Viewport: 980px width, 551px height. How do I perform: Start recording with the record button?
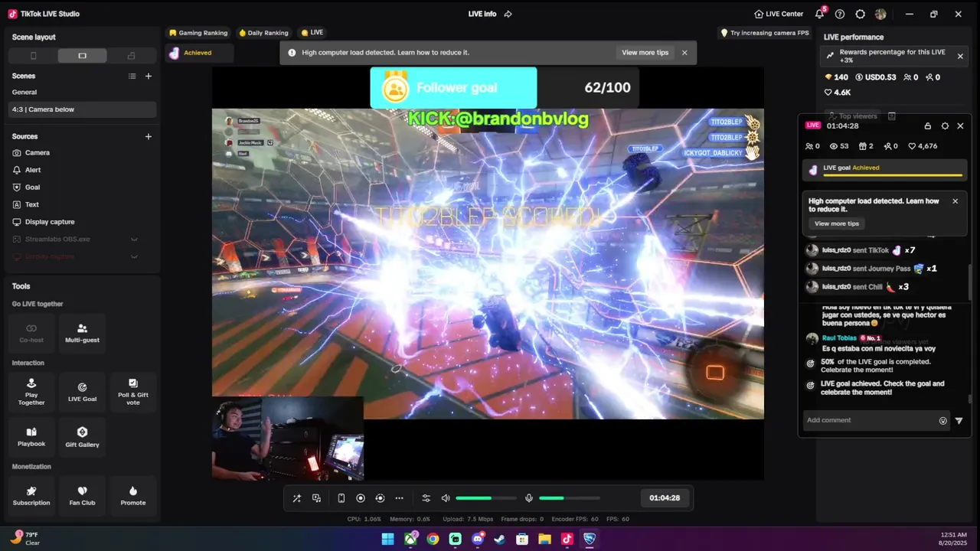[x=361, y=498]
